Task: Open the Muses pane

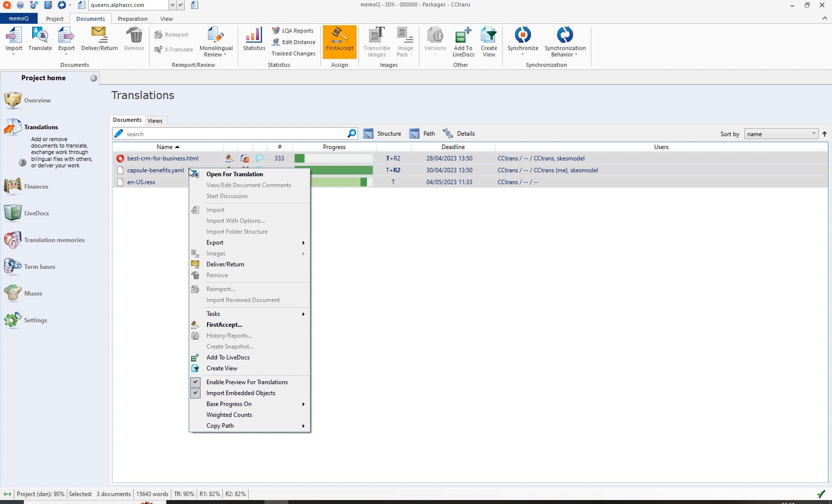Action: click(23, 294)
